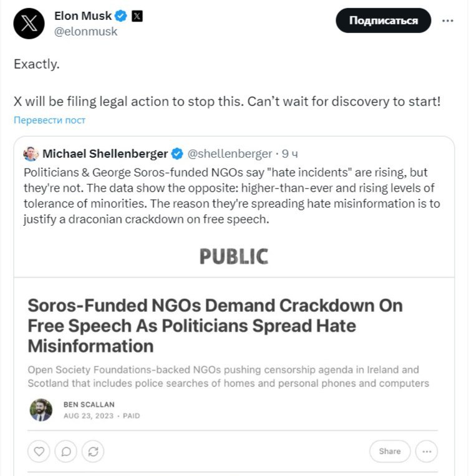Viewport: 469px width, 476px height.
Task: Click Ben Scallan's author photo
Action: [x=41, y=410]
